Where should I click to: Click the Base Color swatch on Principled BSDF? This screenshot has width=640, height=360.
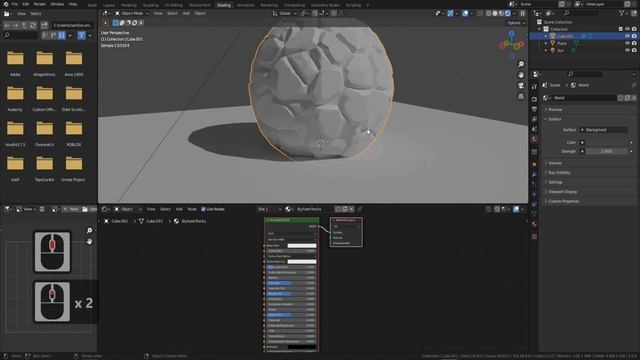[x=302, y=246]
